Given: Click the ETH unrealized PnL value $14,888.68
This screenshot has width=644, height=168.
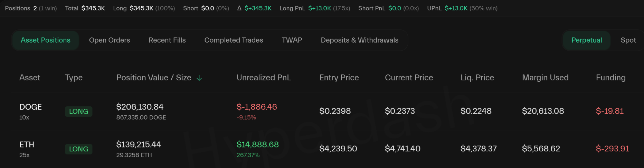Looking at the screenshot, I should click(x=258, y=144).
